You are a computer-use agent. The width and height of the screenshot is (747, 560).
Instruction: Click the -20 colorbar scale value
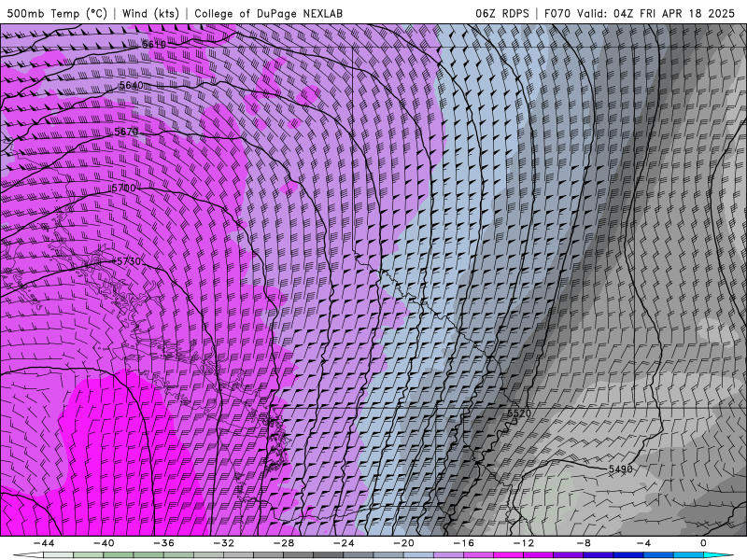click(x=404, y=543)
